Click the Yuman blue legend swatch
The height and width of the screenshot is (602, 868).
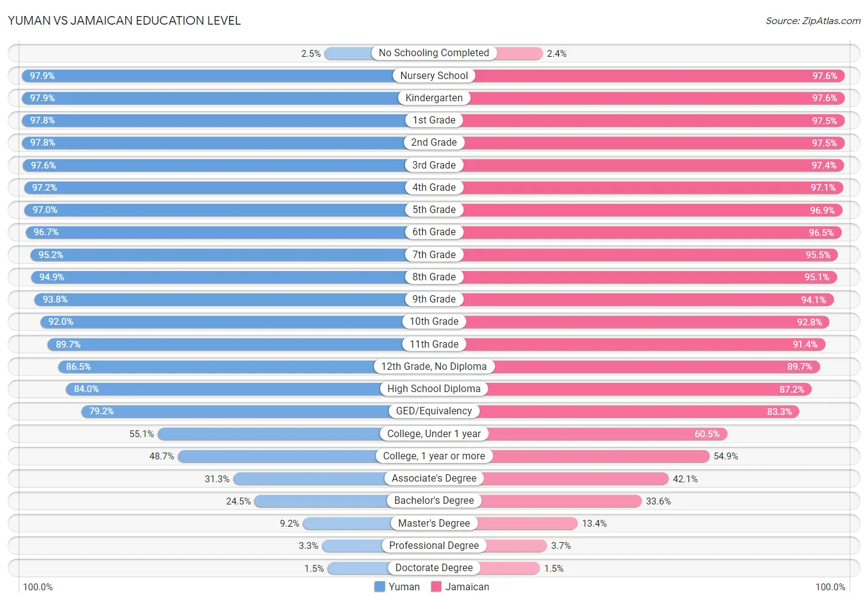pyautogui.click(x=380, y=587)
